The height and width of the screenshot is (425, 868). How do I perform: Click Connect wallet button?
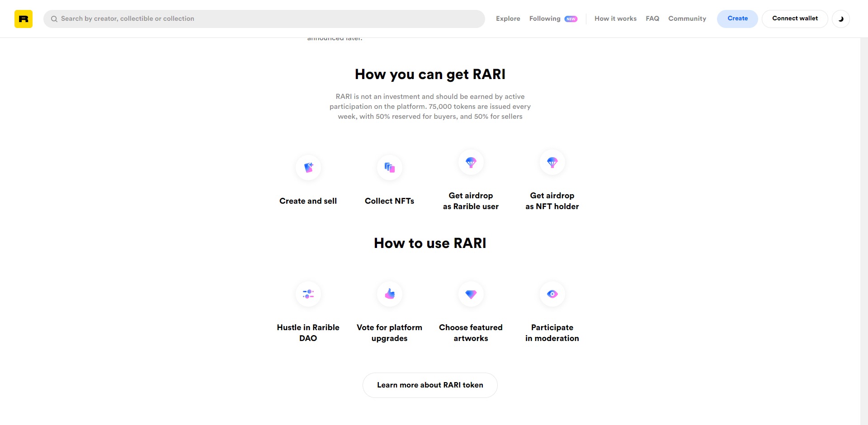point(795,19)
